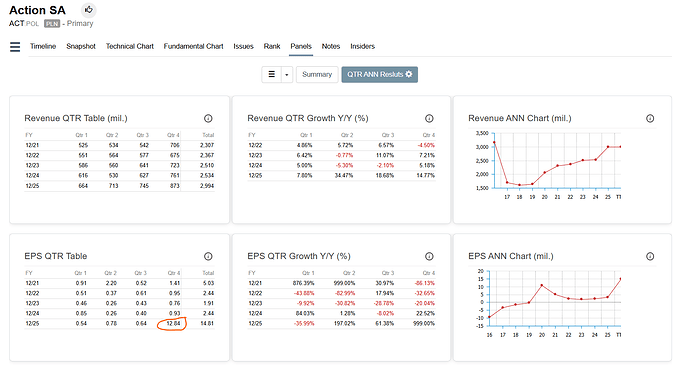
Task: Click revenue growth value 11.07%
Action: [385, 155]
